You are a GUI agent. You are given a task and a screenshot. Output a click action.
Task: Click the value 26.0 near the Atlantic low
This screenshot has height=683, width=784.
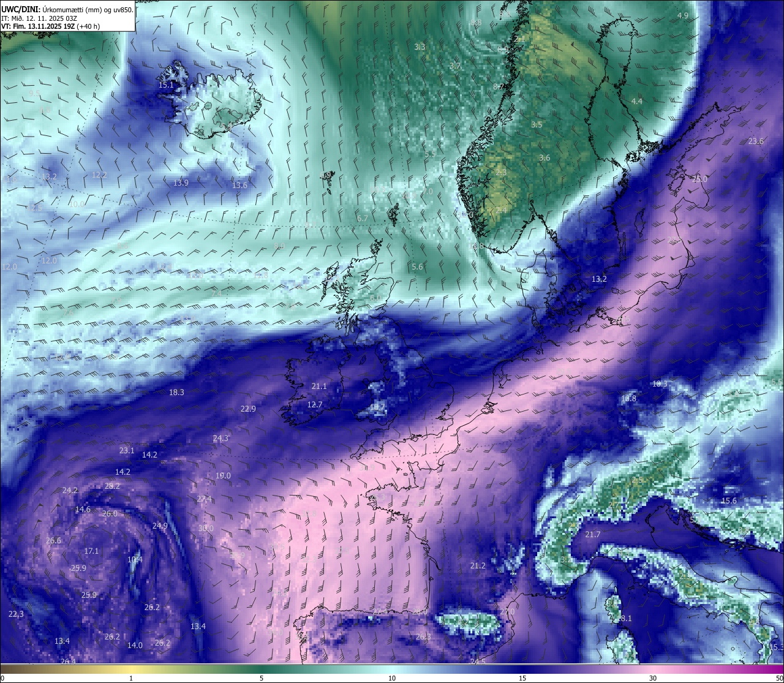[110, 513]
